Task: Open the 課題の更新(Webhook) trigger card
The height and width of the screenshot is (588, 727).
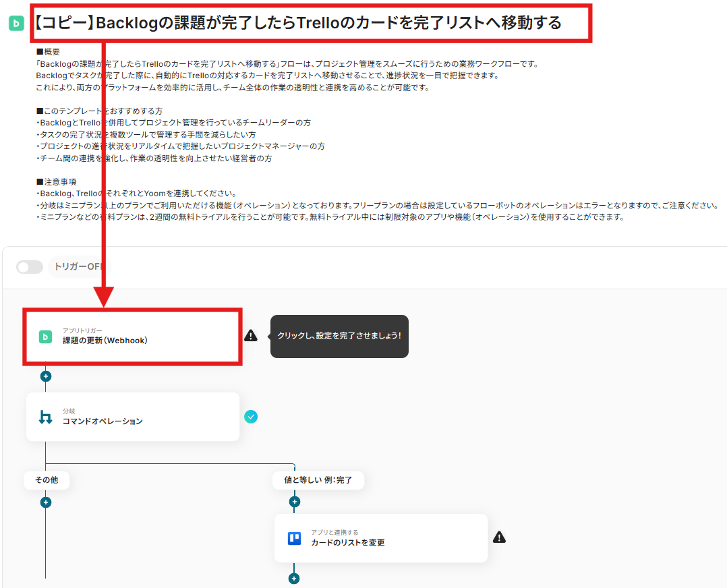Action: coord(133,336)
